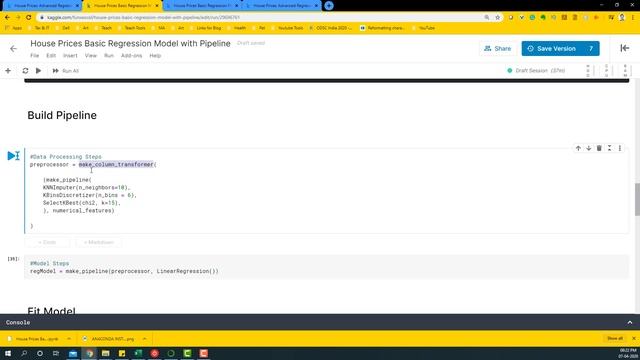
Task: Open Excel from the taskbar
Action: pos(138,353)
